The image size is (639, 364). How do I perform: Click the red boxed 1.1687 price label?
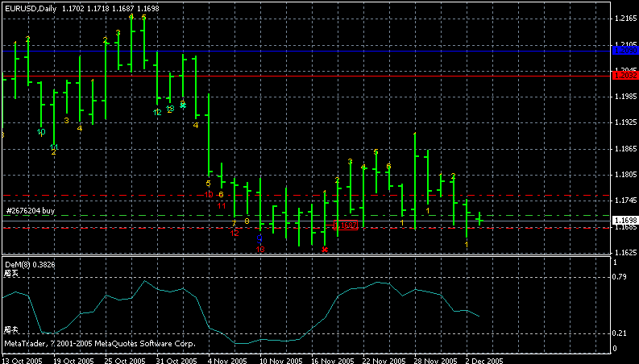coord(346,225)
